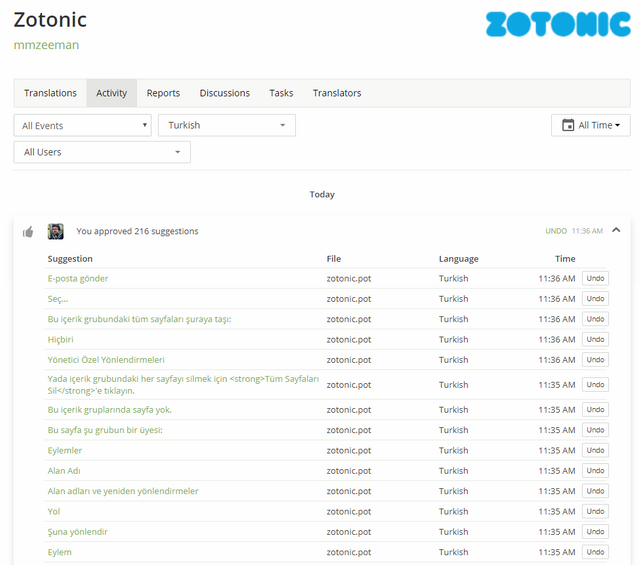640x565 pixels.
Task: Click 11:35 AM in the 'Eylemler' row
Action: [557, 451]
